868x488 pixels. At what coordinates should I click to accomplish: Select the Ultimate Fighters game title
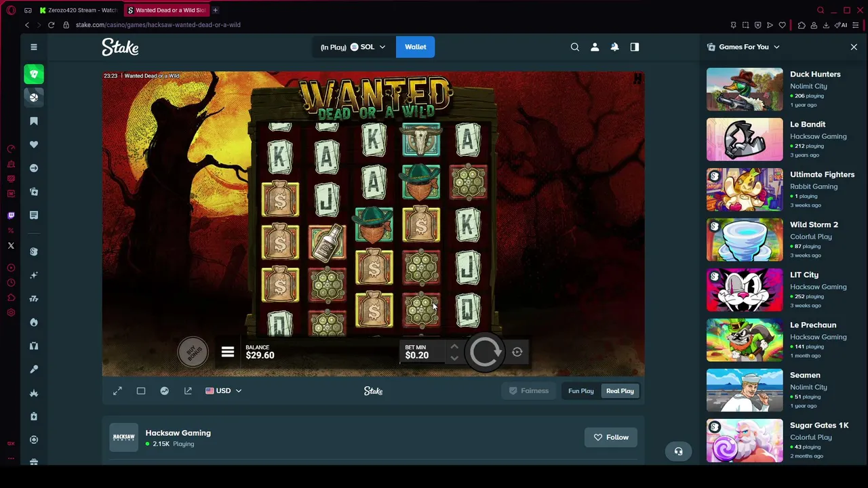click(x=822, y=174)
